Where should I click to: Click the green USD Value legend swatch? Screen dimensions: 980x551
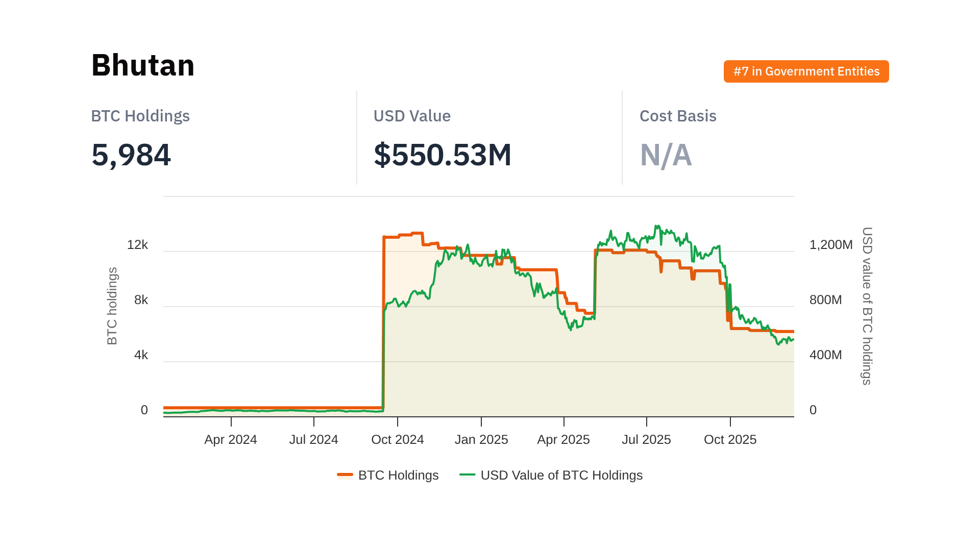pyautogui.click(x=467, y=475)
